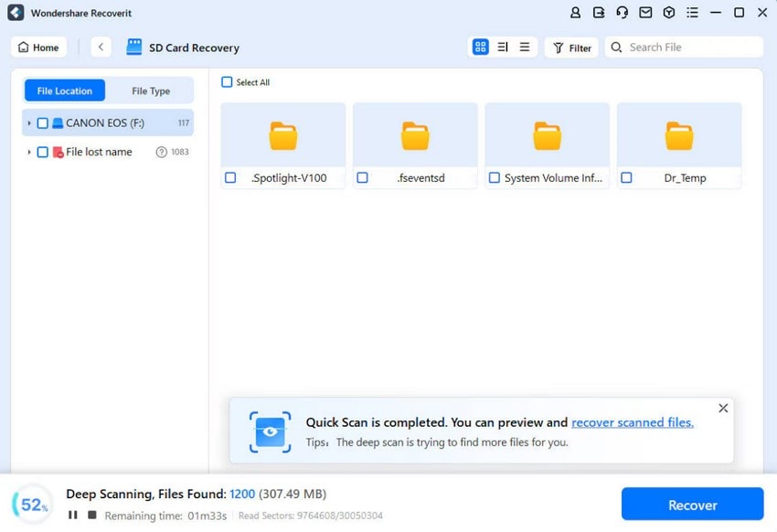Open the headset support icon
Screen dimensions: 777x532
click(622, 13)
